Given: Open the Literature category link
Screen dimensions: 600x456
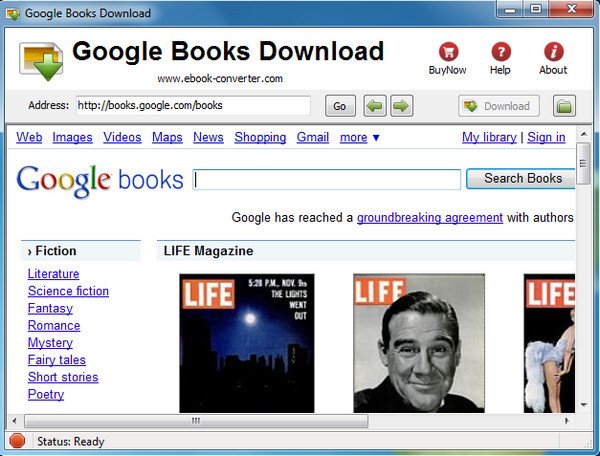Looking at the screenshot, I should click(54, 274).
